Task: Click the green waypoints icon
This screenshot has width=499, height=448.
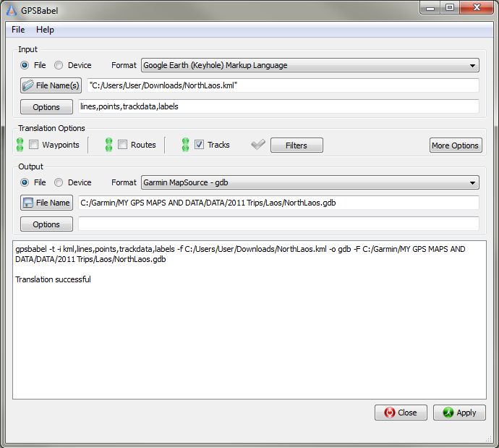Action: [20, 145]
